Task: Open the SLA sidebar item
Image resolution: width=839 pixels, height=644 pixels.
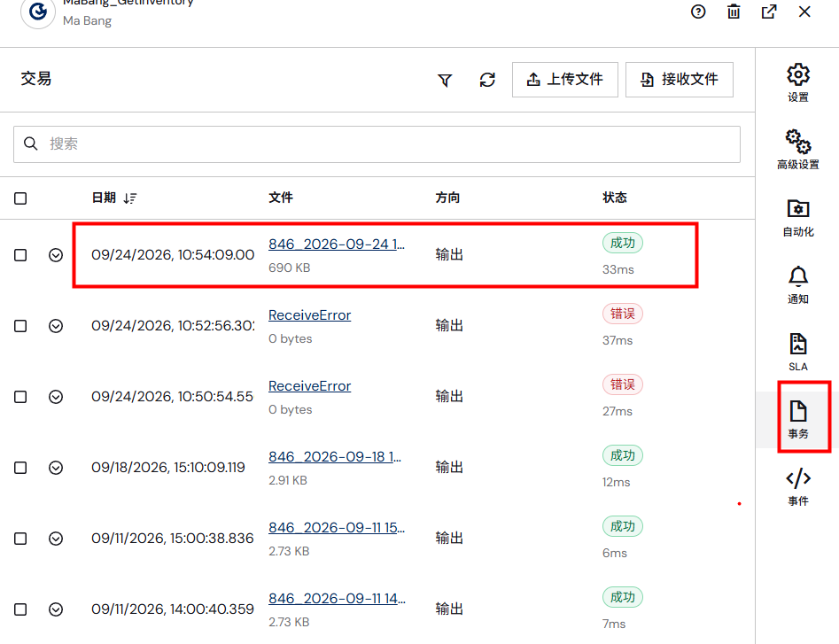Action: pos(797,352)
